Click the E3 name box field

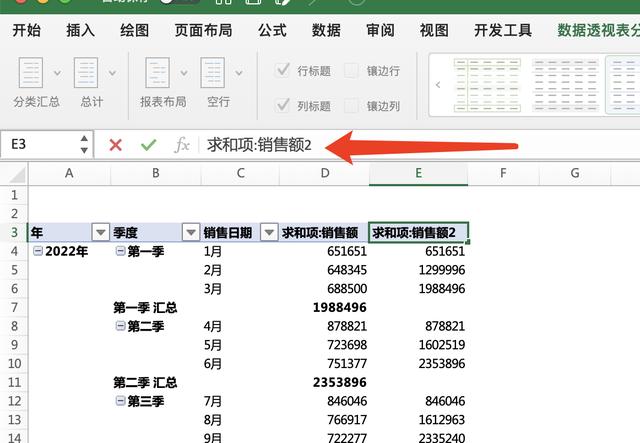pos(45,145)
